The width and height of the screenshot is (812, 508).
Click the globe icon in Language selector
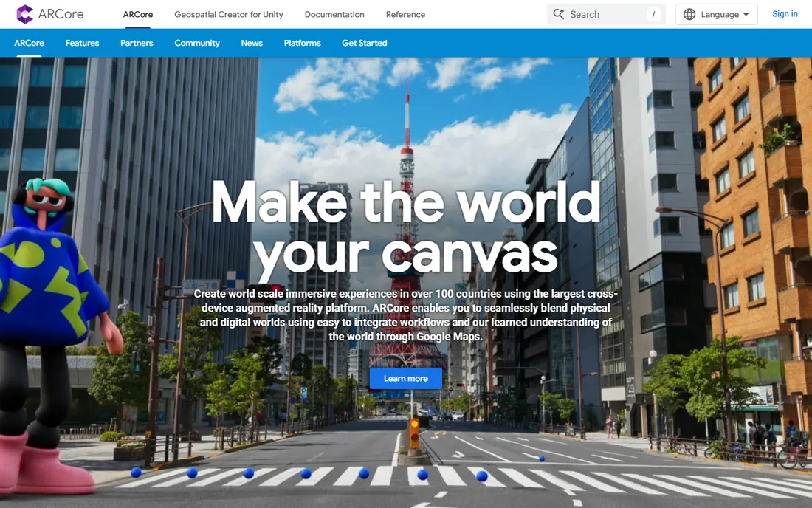click(x=689, y=15)
